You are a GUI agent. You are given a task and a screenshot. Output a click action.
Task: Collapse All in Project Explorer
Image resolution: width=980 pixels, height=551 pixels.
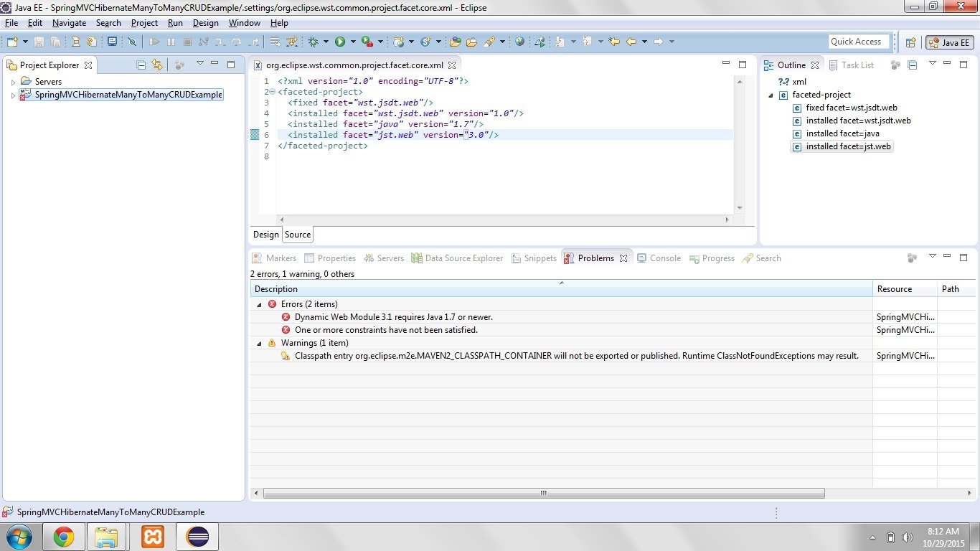pos(141,65)
